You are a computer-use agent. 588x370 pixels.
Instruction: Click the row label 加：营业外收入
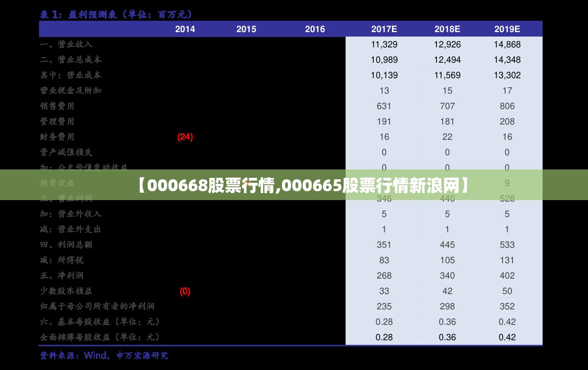coord(71,213)
